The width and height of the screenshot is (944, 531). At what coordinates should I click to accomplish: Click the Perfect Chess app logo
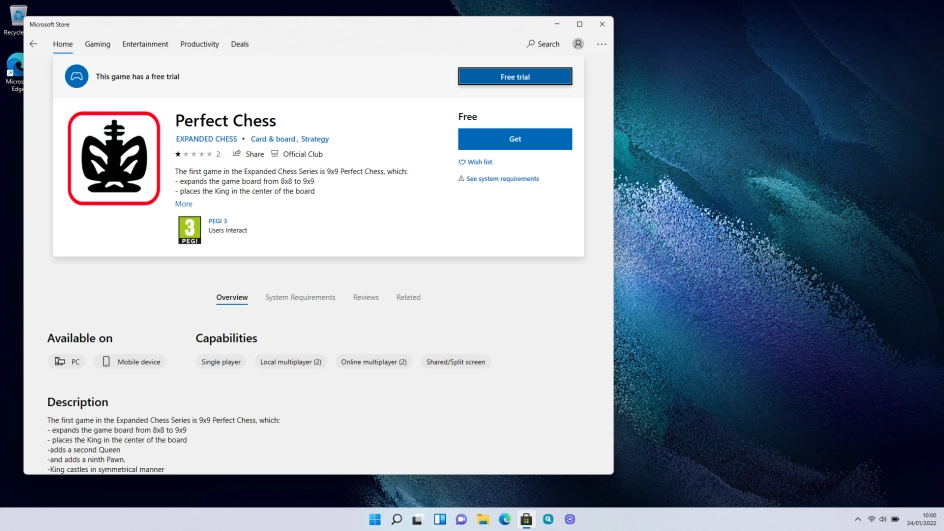point(114,158)
